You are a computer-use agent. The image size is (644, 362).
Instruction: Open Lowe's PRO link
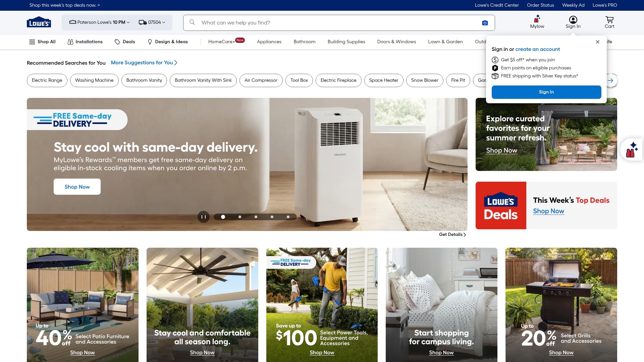pos(604,5)
